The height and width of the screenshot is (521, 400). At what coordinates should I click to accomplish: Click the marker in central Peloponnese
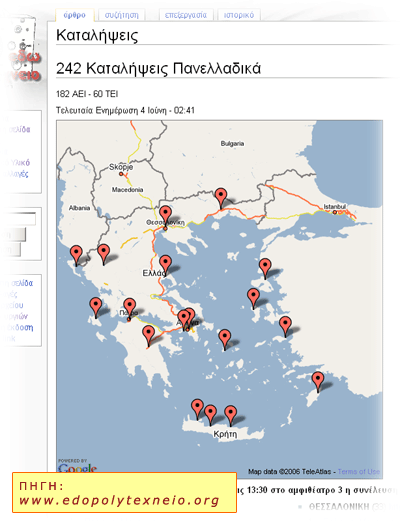coord(148,336)
